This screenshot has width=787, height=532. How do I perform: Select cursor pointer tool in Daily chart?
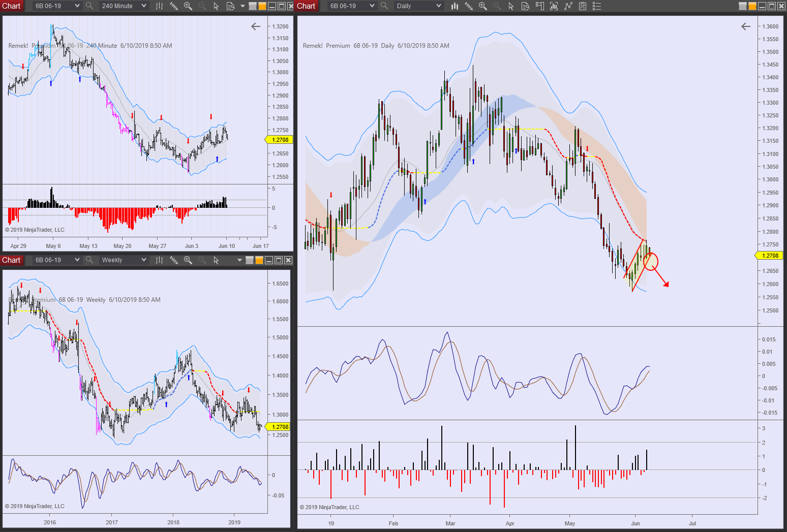pyautogui.click(x=511, y=6)
